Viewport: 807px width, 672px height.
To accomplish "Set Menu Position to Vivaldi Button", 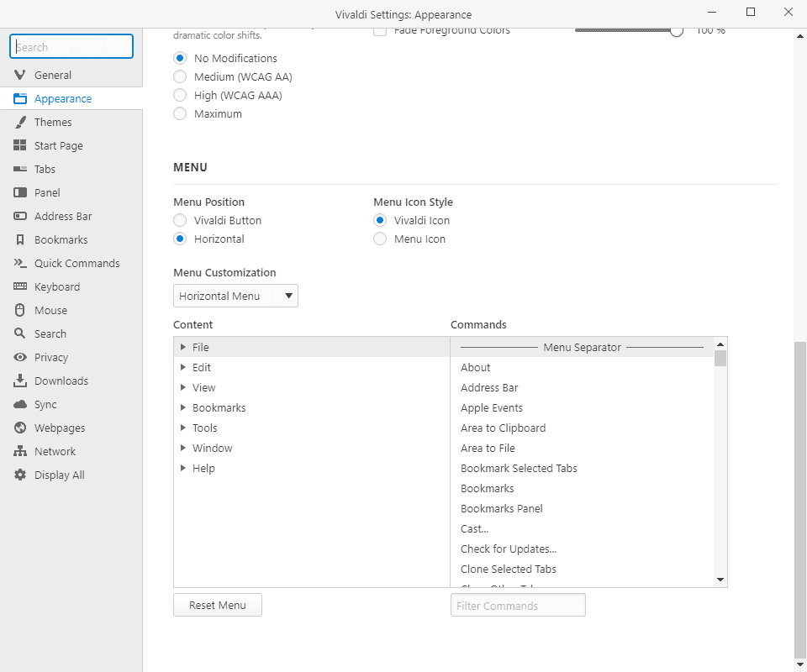I will [179, 220].
